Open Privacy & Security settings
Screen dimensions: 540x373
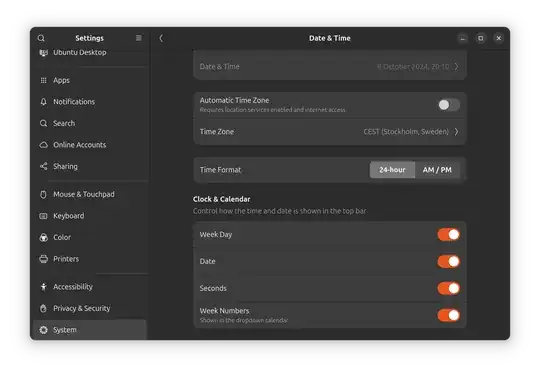pyautogui.click(x=90, y=308)
